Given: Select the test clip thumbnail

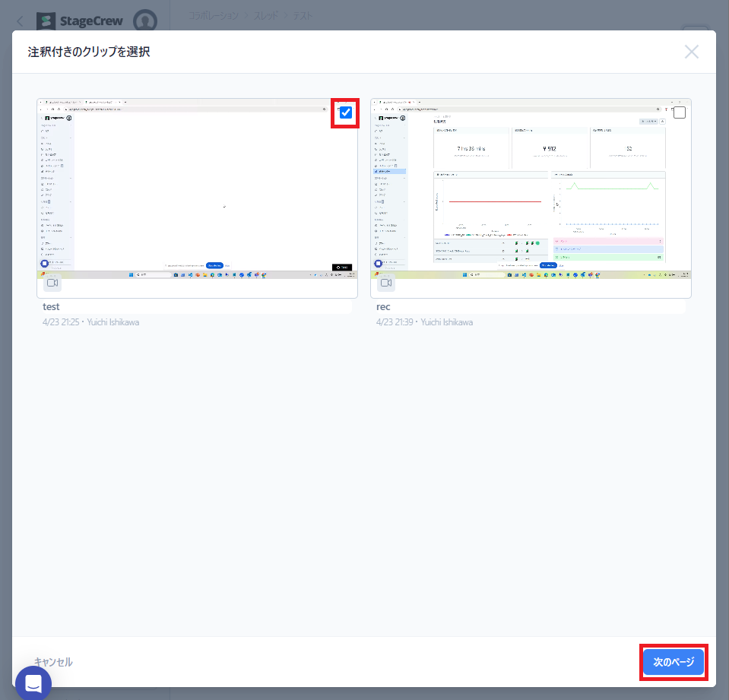Looking at the screenshot, I should point(197,190).
